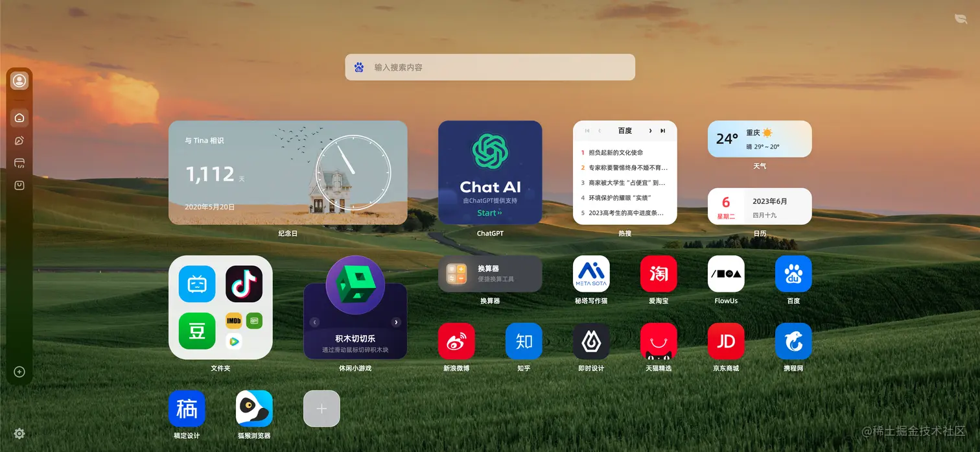This screenshot has width=980, height=452.
Task: Click Start in the Chat AI card
Action: [489, 213]
